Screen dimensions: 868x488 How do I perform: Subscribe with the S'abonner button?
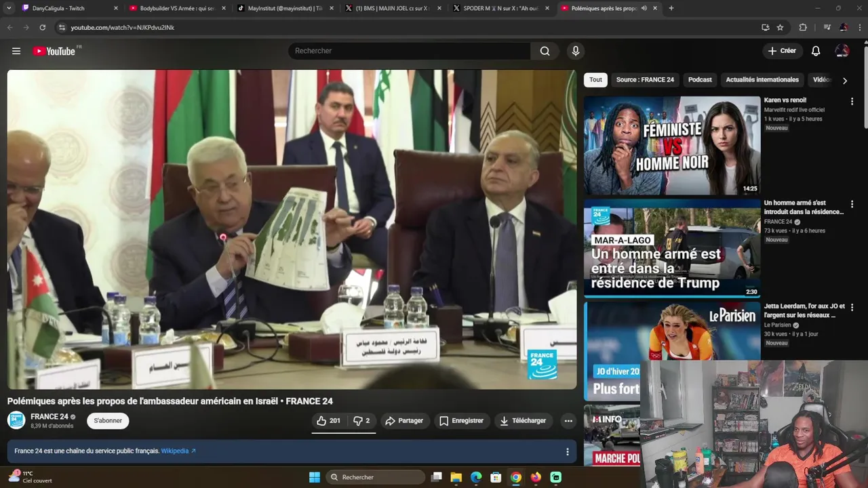coord(108,421)
